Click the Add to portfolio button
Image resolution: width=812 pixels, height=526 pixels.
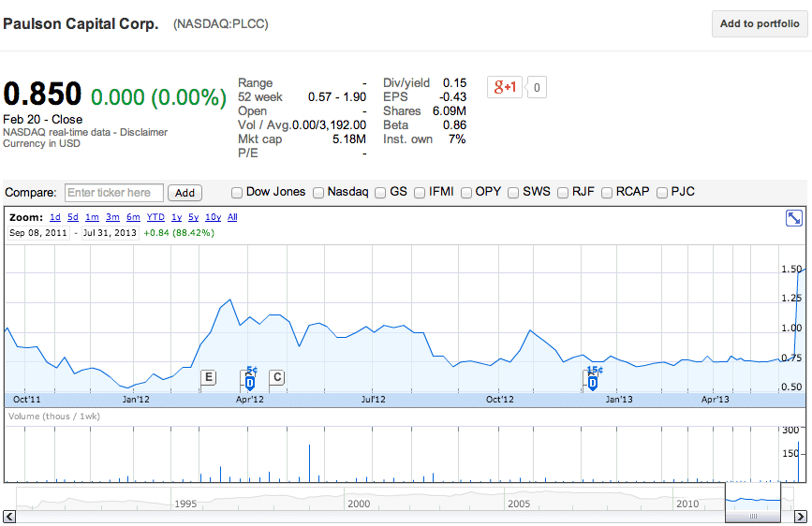pos(760,23)
